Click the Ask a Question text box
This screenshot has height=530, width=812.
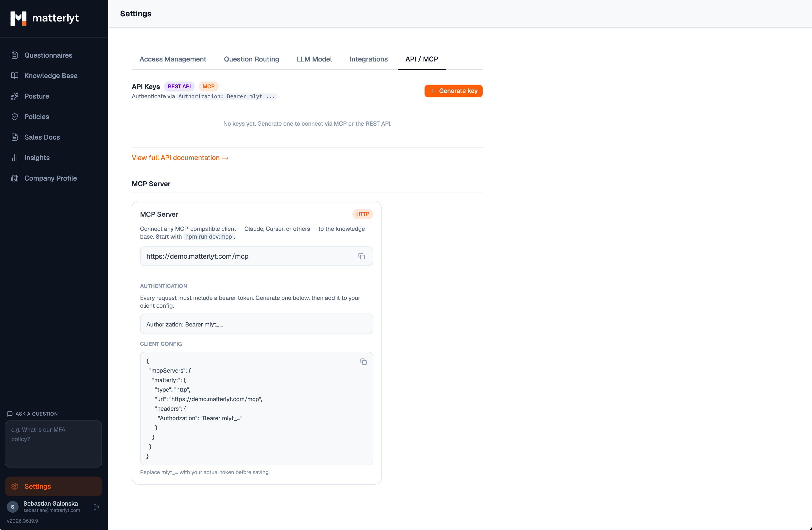pos(54,444)
